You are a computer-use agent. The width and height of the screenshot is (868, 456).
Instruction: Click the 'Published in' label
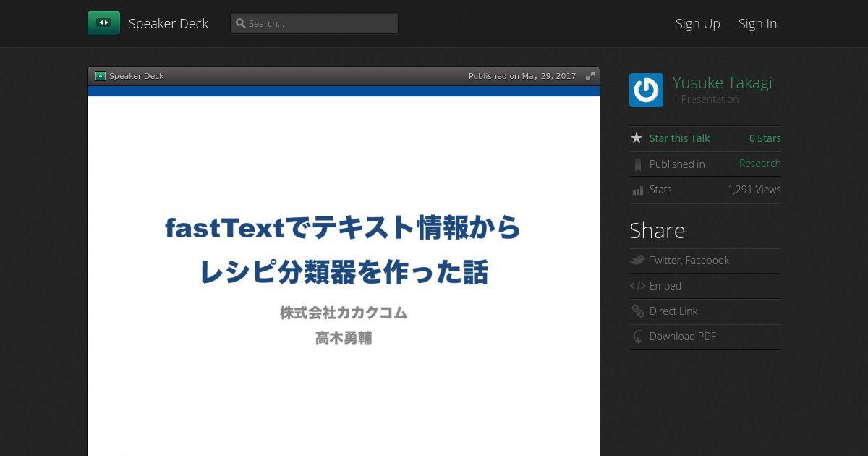(x=677, y=164)
